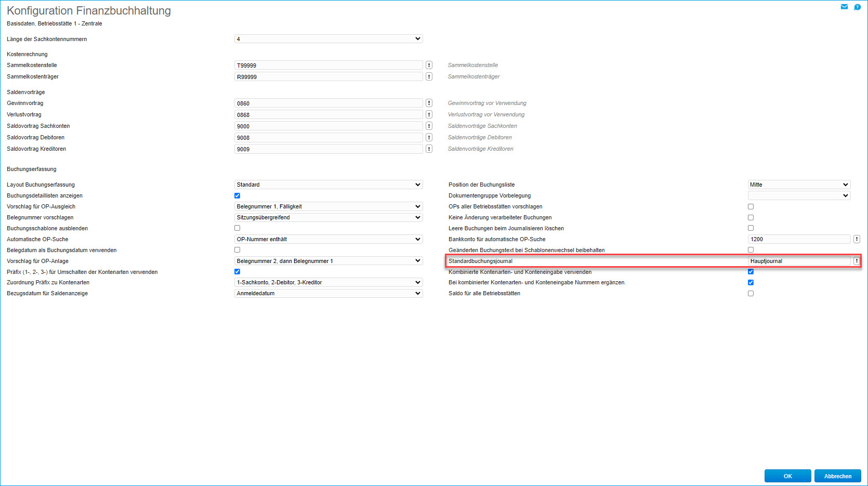Open Zuordnung Präfix zu Kontenarten dropdown
The image size is (868, 486).
point(328,283)
